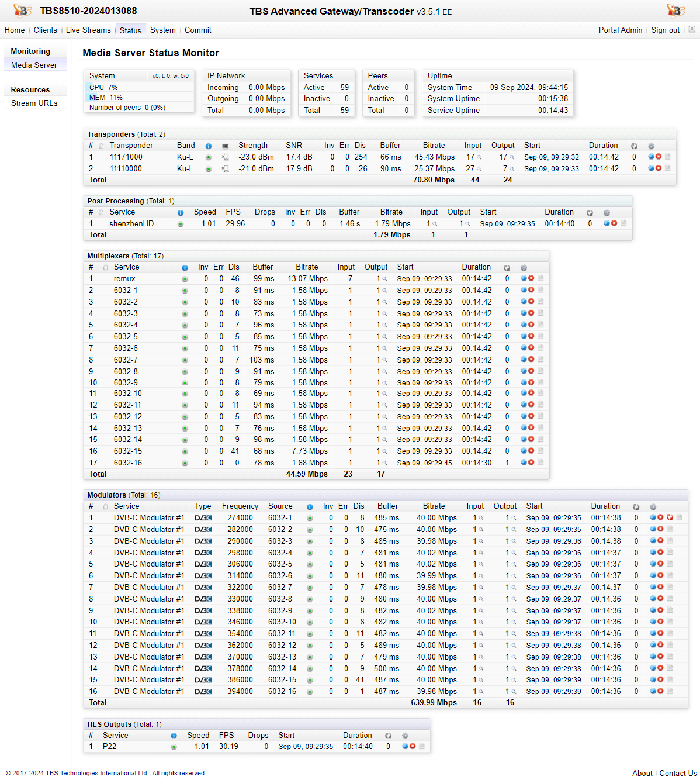Click the blue circle icon for modulator source 6032-16
Viewport: 700px width, 780px height.
(x=653, y=691)
